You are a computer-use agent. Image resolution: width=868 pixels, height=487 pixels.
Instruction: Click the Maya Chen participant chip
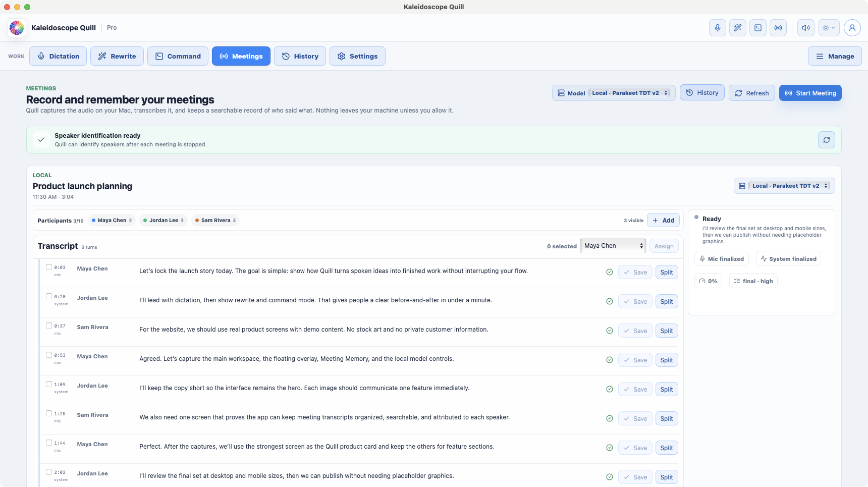coord(112,220)
